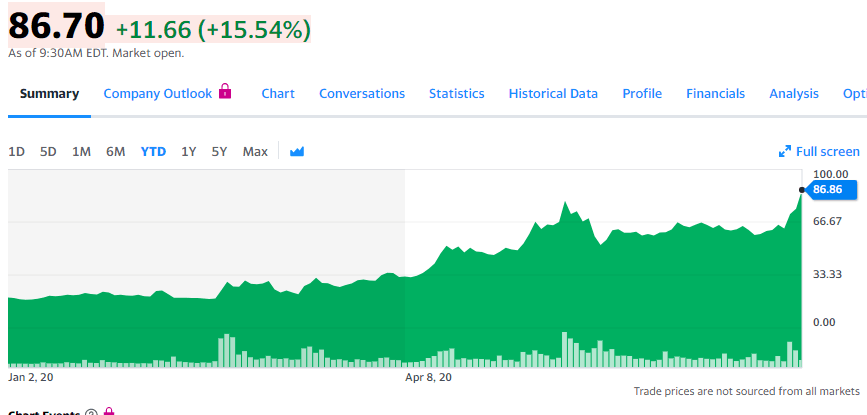
Task: Click the Full screen link
Action: 827,152
